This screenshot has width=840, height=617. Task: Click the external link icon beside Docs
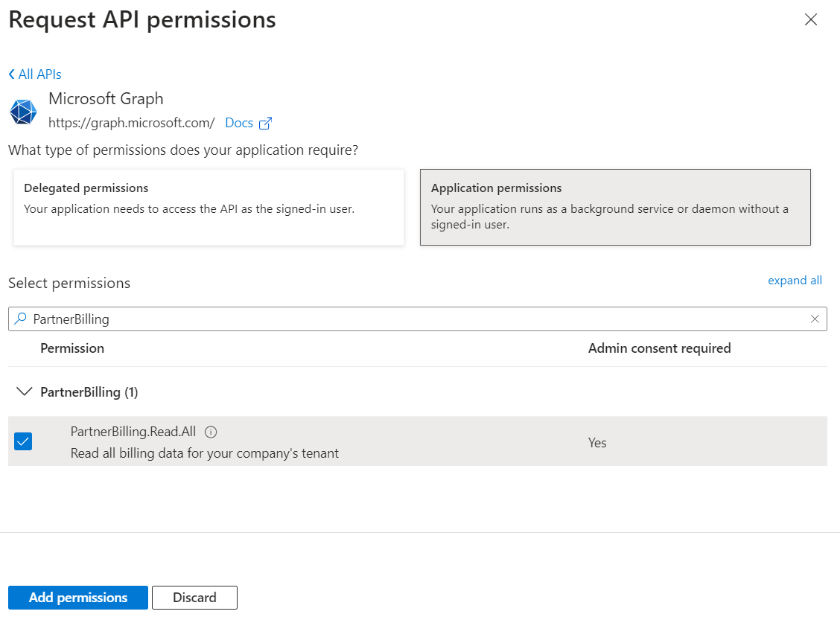point(265,124)
